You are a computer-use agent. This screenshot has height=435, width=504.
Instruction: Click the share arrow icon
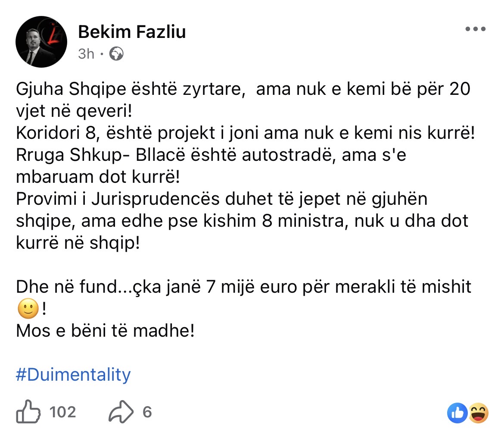121,413
